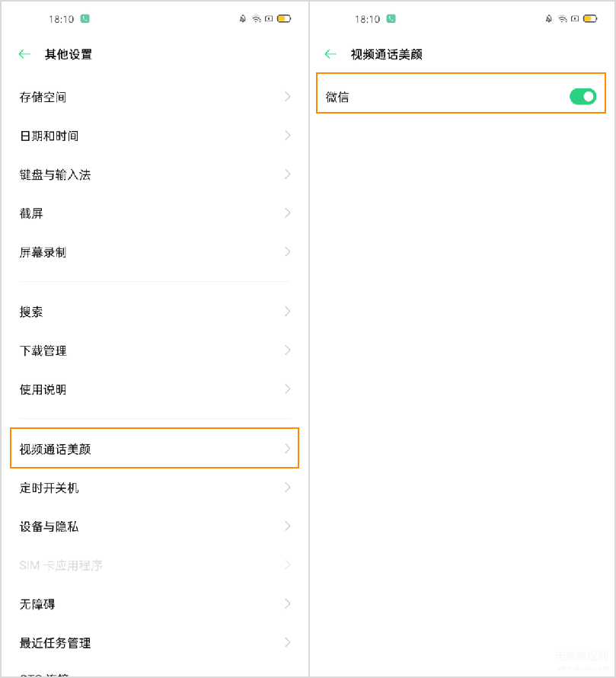Tap the green phone icon in left status bar

[x=85, y=18]
